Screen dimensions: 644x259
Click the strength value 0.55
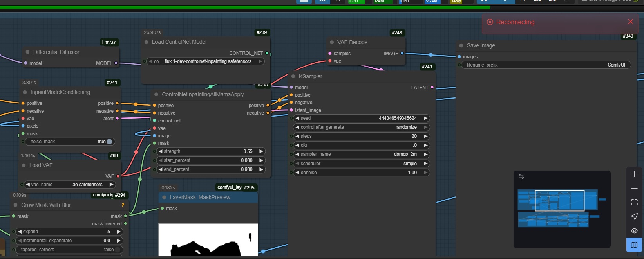pos(248,151)
